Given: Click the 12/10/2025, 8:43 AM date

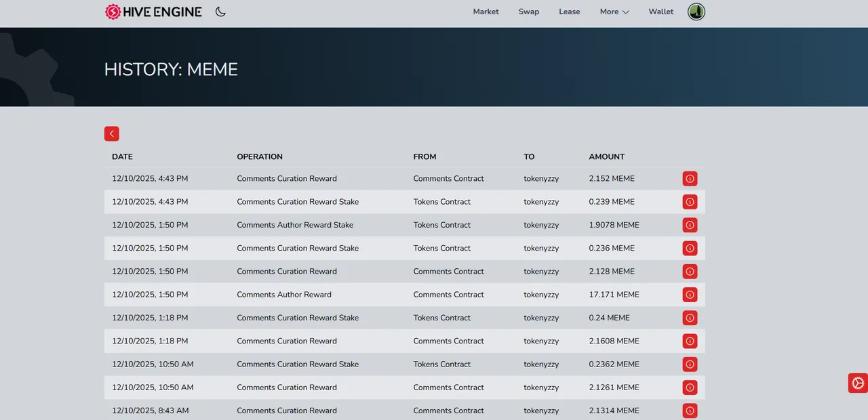Looking at the screenshot, I should coord(151,411).
